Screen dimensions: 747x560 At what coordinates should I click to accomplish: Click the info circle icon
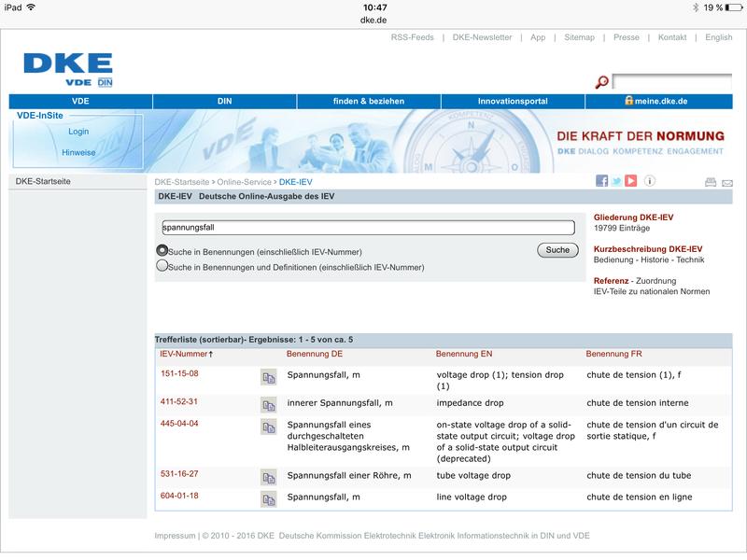(650, 181)
